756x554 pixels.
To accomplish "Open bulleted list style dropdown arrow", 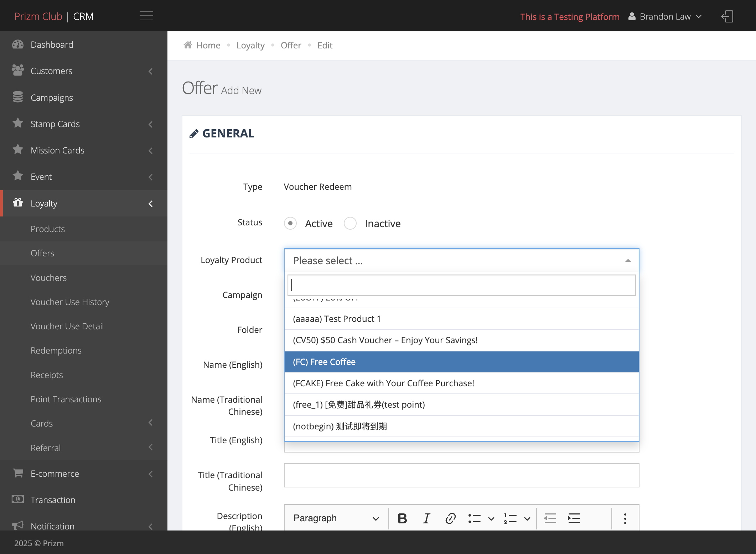I will [x=491, y=518].
